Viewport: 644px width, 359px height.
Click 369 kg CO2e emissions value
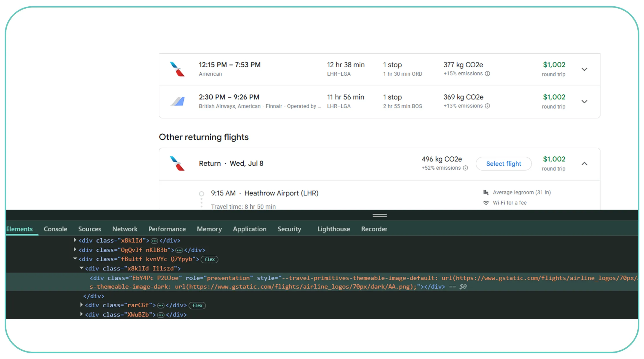click(464, 97)
